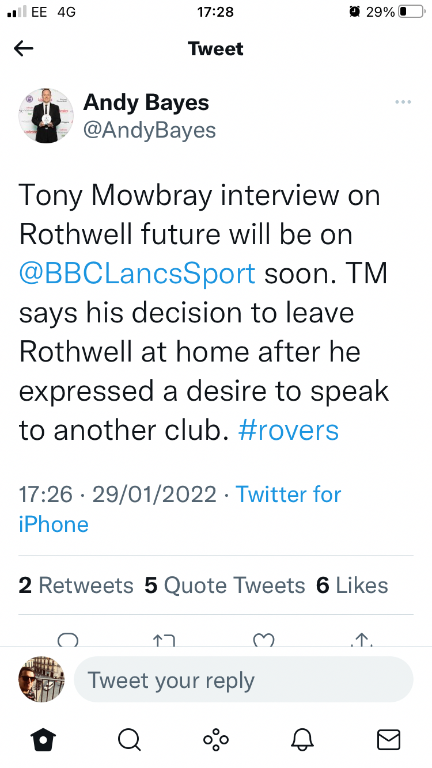Like the tweet with heart icon
This screenshot has width=432, height=768.
pos(263,640)
